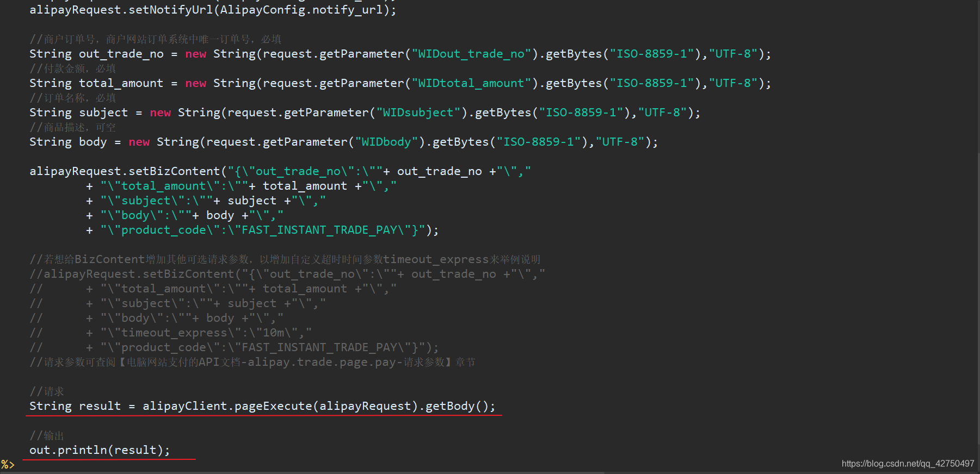This screenshot has height=474, width=980.
Task: Click the commented "total_amount" concatenation line
Action: tap(213, 289)
